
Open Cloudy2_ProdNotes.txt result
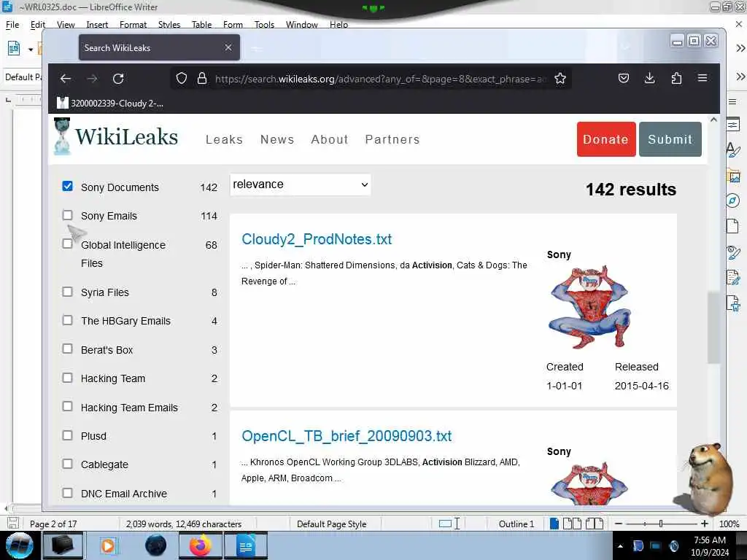[x=317, y=239]
